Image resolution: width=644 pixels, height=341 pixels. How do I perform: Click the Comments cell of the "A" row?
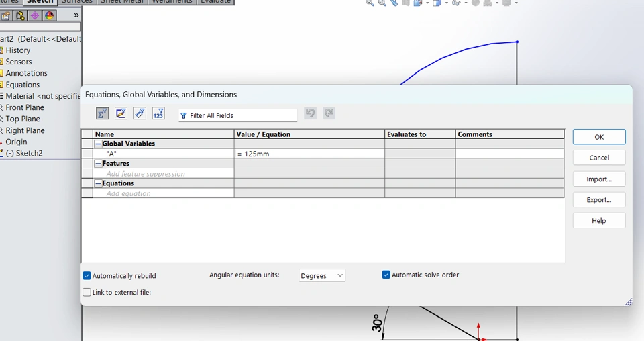(510, 154)
